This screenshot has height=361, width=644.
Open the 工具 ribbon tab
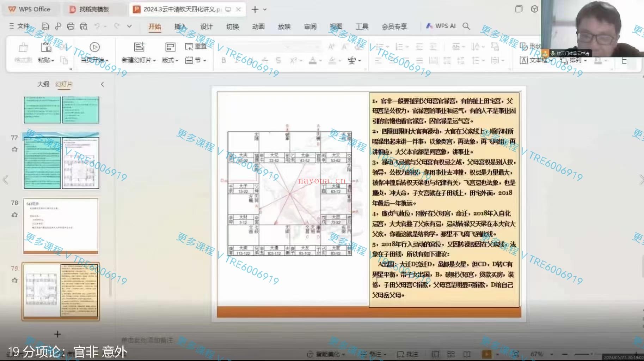(x=362, y=26)
